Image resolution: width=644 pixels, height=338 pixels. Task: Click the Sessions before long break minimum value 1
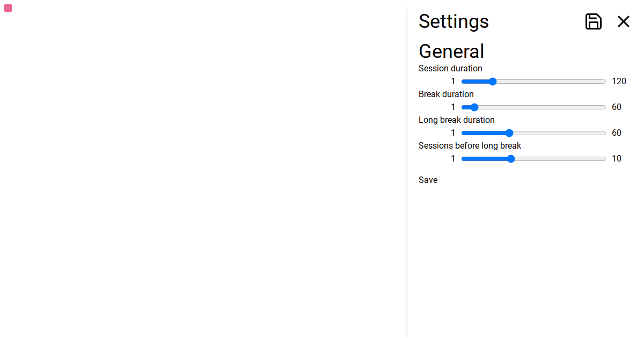(453, 159)
